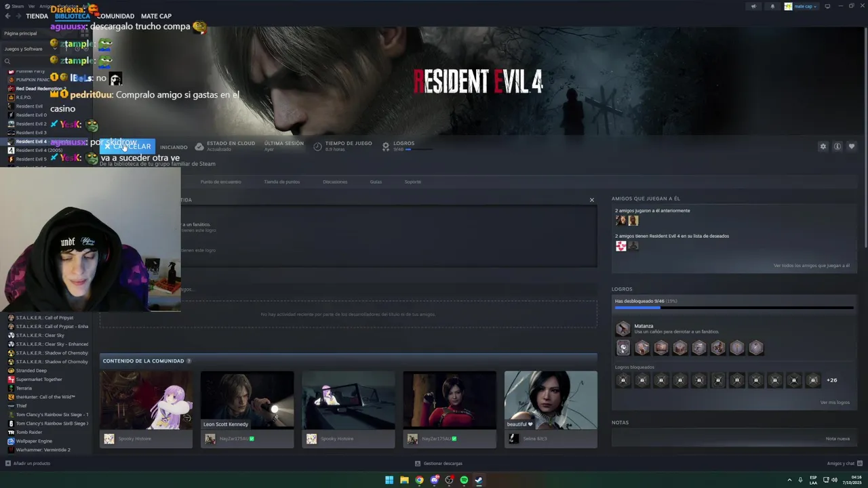Open the MATE CAP profile tab
868x488 pixels.
pos(156,16)
